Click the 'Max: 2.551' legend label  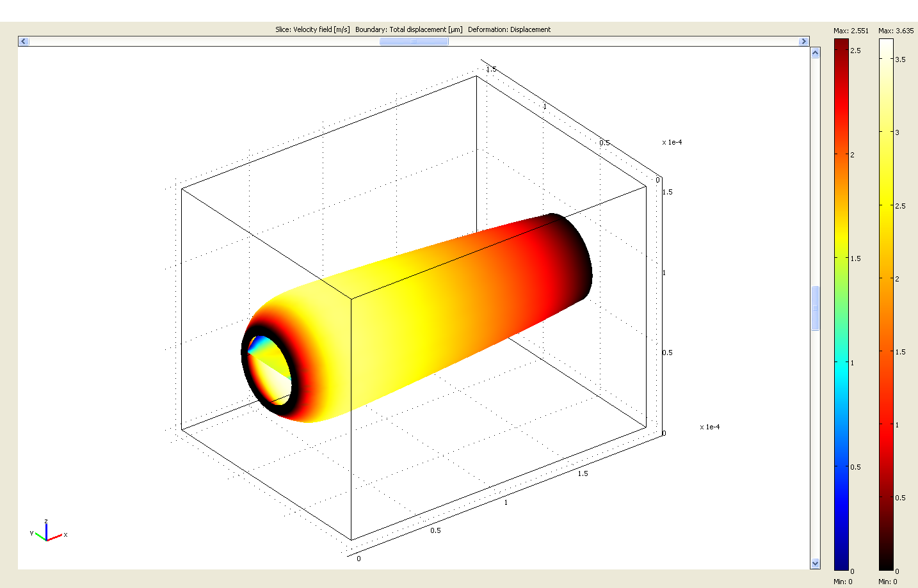click(x=851, y=31)
